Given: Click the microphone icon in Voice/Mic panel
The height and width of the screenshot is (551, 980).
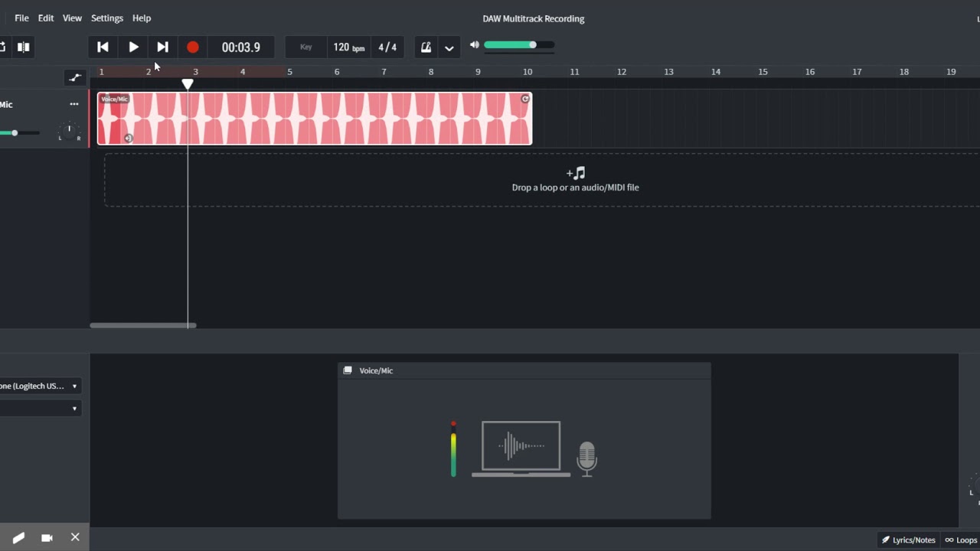Looking at the screenshot, I should point(586,459).
